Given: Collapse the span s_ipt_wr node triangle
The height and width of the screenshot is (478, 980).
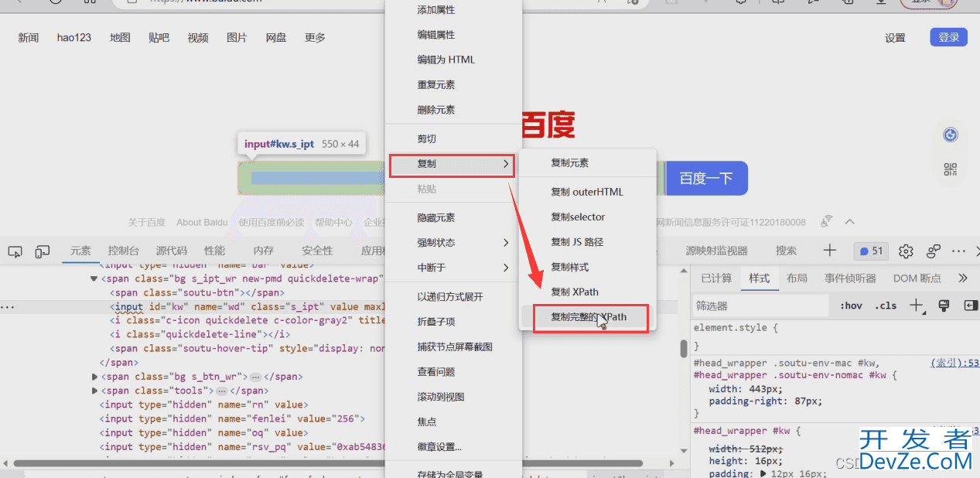Looking at the screenshot, I should coord(94,278).
